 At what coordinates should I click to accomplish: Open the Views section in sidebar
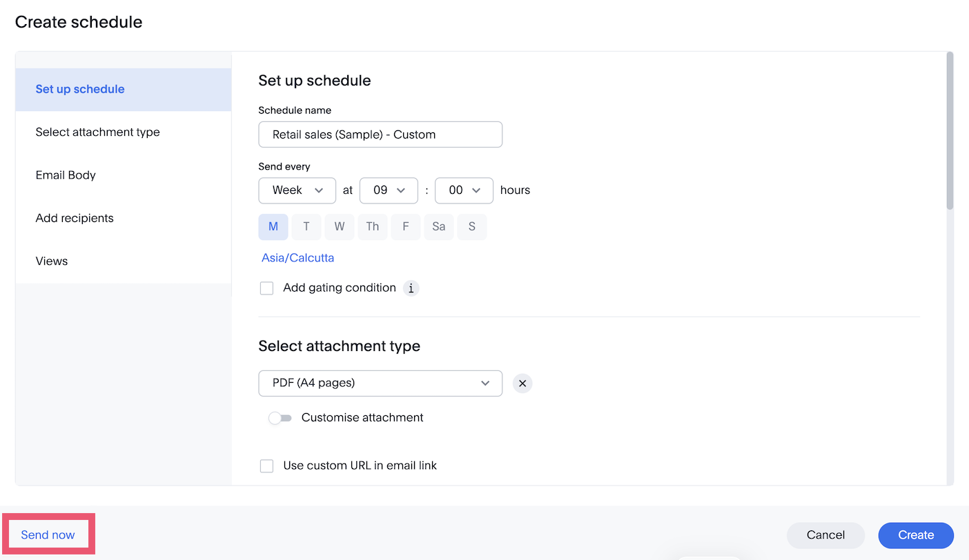point(51,261)
